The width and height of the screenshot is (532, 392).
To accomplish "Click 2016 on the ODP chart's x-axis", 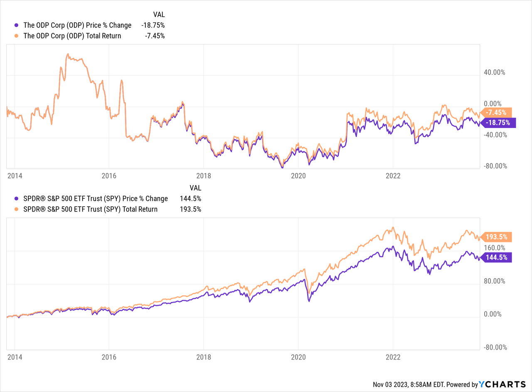I will tap(108, 175).
